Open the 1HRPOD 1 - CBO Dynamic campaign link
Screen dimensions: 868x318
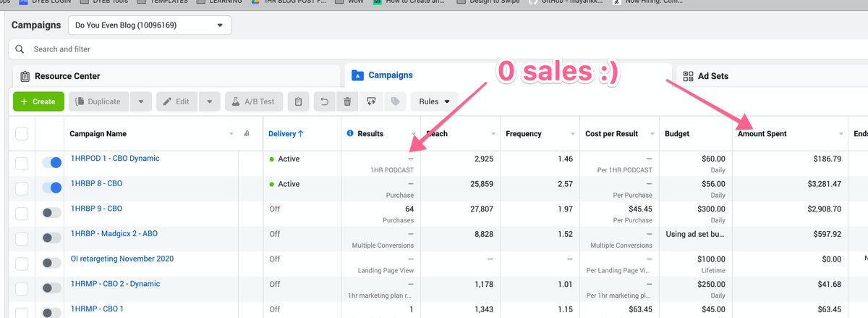pos(115,159)
